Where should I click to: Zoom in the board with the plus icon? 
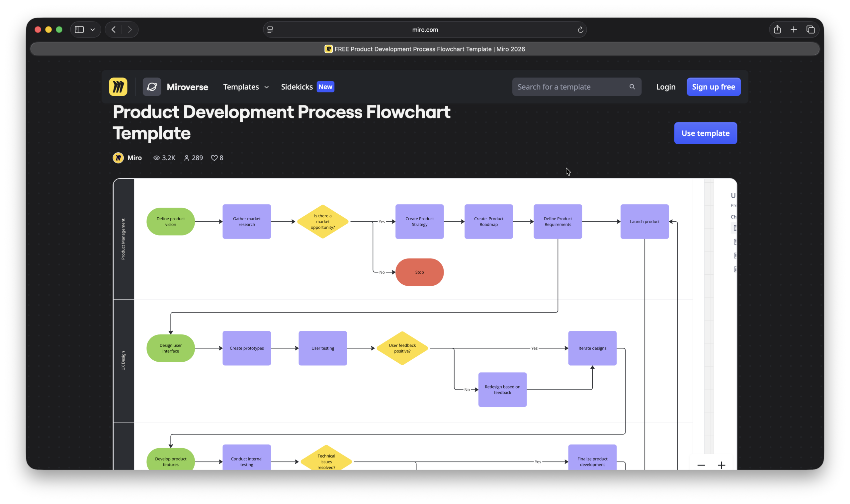coord(721,465)
